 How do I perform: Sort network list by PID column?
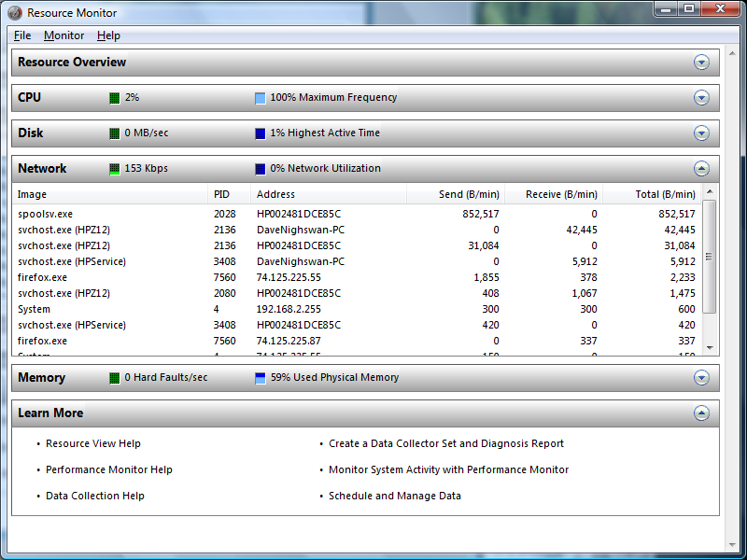[x=229, y=194]
